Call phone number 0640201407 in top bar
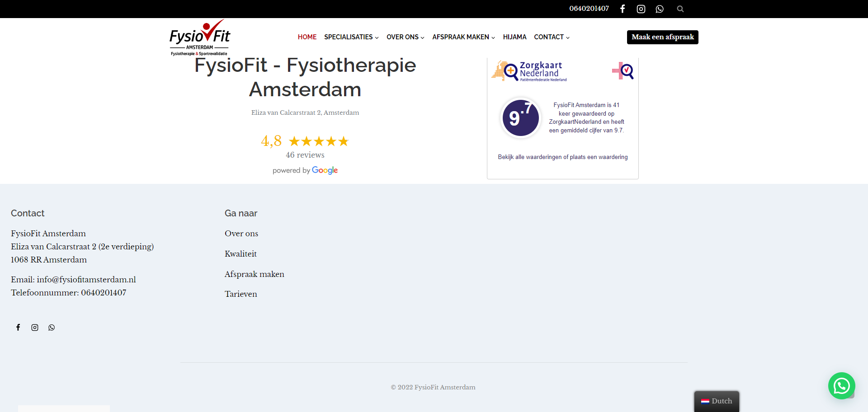Screen dimensions: 868x412 click(589, 9)
